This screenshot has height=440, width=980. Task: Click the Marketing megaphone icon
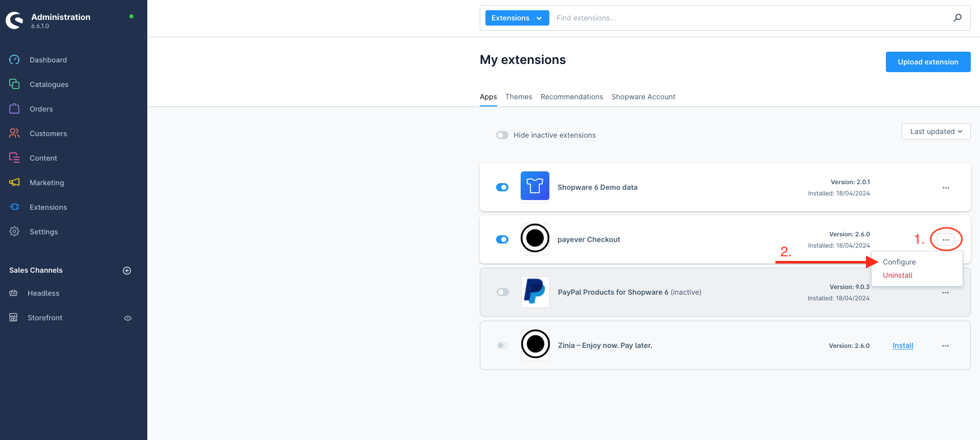[x=14, y=183]
